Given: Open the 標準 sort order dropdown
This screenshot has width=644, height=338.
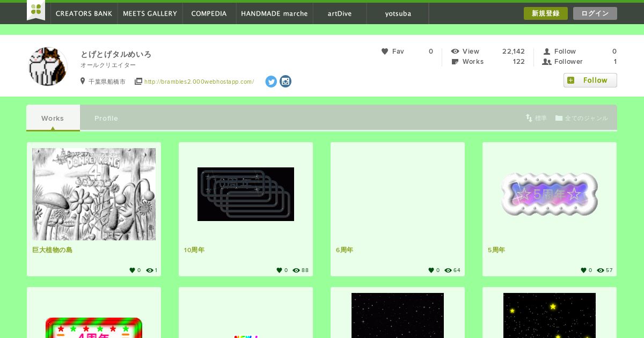Looking at the screenshot, I should tap(536, 118).
